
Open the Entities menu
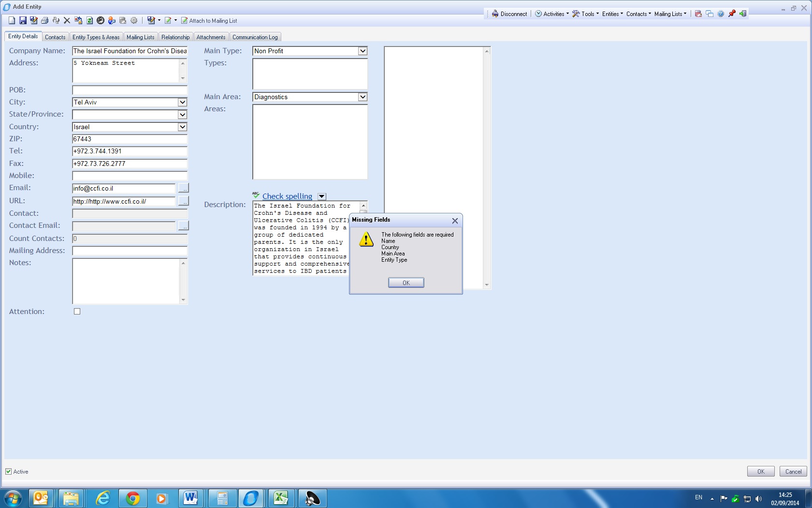click(612, 14)
